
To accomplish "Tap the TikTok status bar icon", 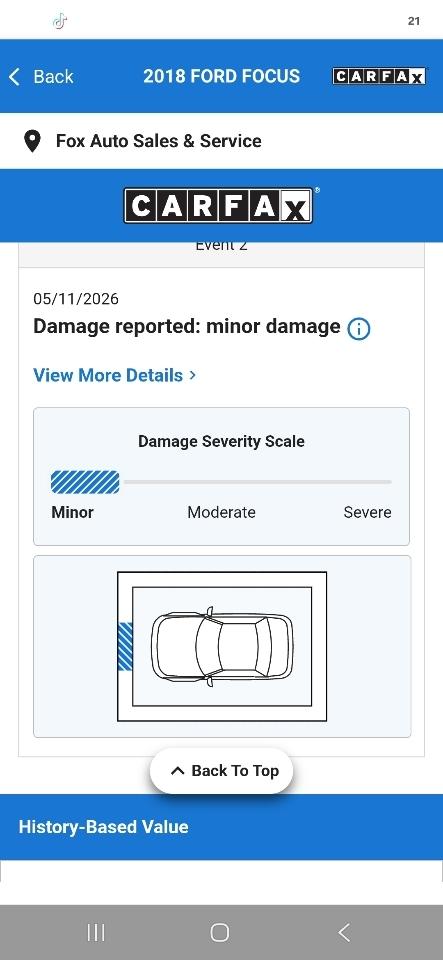I will (x=59, y=21).
